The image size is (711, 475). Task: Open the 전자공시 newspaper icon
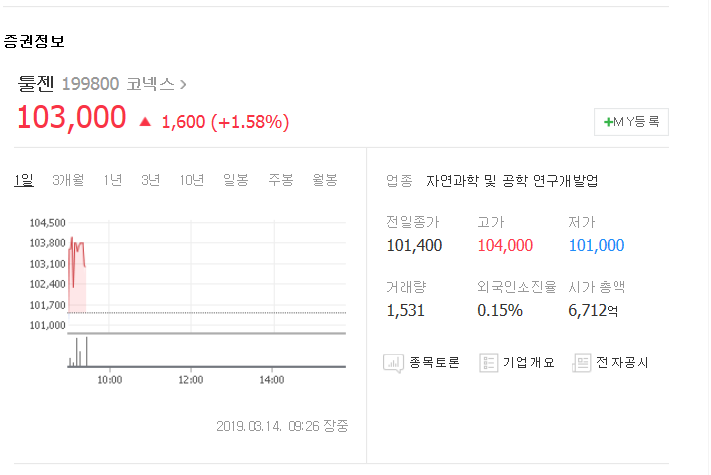pyautogui.click(x=582, y=363)
